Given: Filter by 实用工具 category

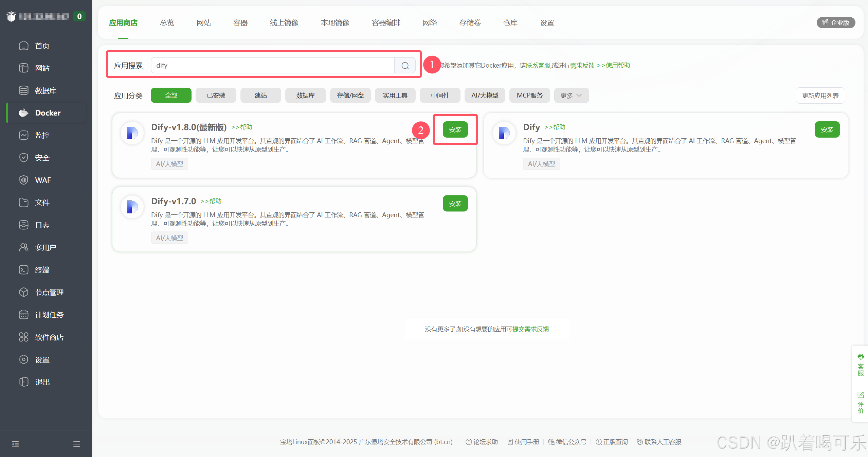Looking at the screenshot, I should click(x=395, y=95).
